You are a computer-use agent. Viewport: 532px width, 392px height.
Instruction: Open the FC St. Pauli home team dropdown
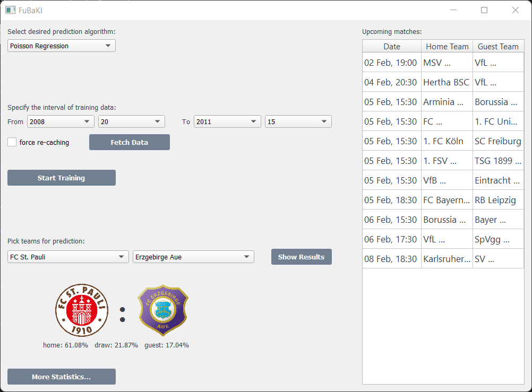pyautogui.click(x=68, y=257)
